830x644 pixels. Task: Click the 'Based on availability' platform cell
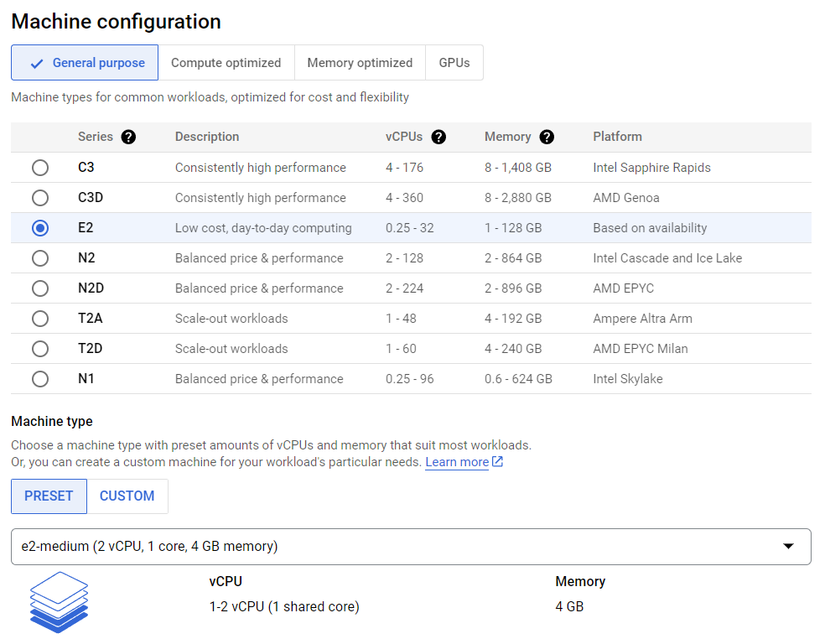tap(650, 228)
